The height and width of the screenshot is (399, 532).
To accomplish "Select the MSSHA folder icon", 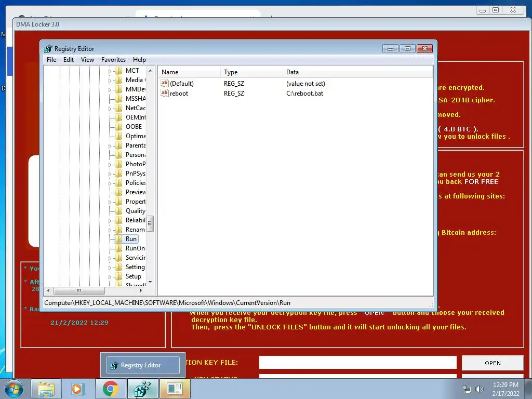I will tap(119, 99).
